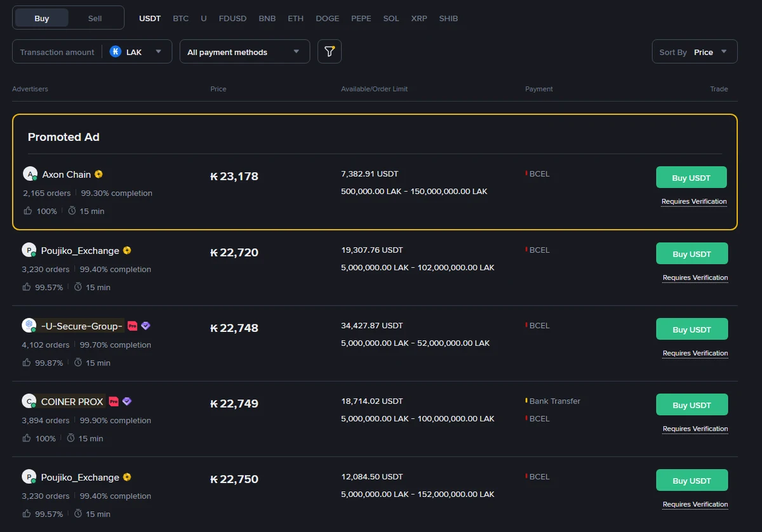Click the Transaction amount input field

click(57, 52)
